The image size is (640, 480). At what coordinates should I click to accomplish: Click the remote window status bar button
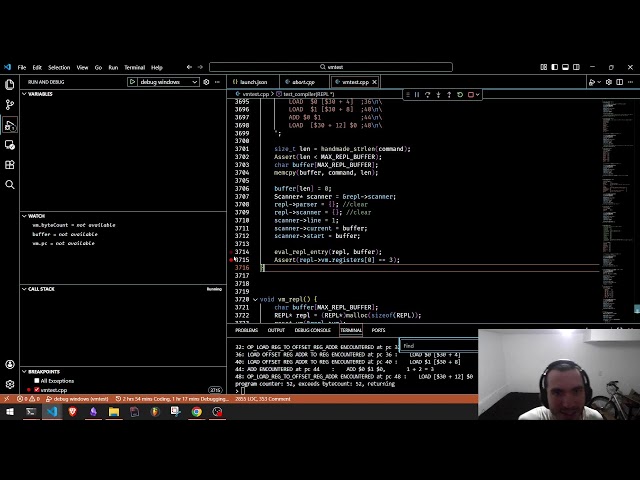point(7,399)
